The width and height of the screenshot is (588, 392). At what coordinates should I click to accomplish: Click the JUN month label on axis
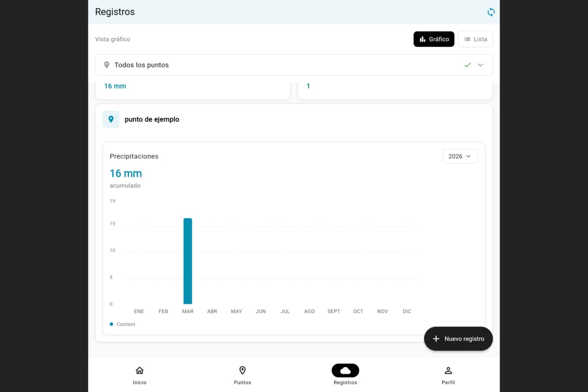261,312
